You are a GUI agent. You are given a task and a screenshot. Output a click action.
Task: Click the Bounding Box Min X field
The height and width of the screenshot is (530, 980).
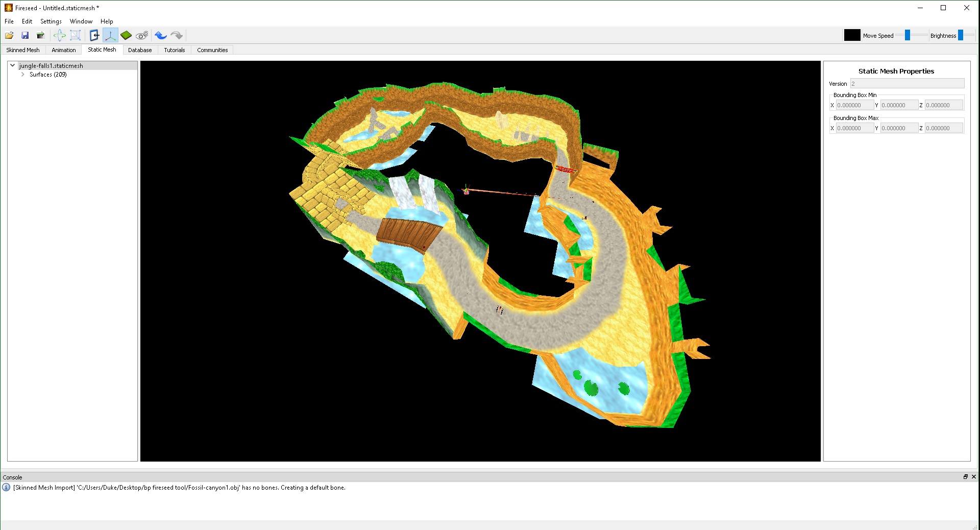click(854, 105)
